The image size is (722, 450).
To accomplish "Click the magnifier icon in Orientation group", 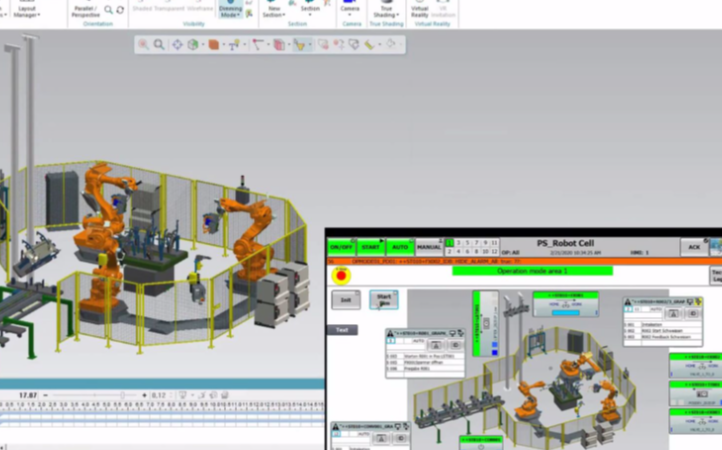I will [x=109, y=10].
